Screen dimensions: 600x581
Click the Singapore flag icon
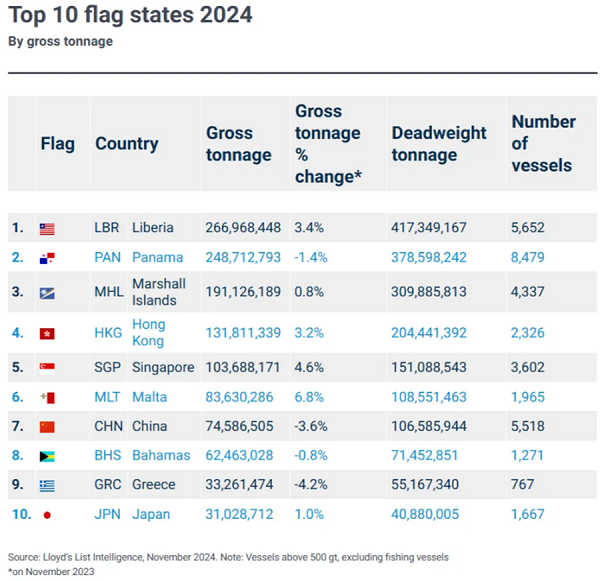[47, 368]
